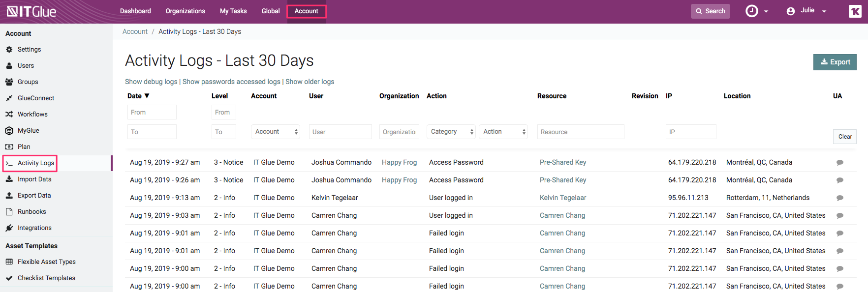Open the Category filter dropdown

click(x=451, y=132)
